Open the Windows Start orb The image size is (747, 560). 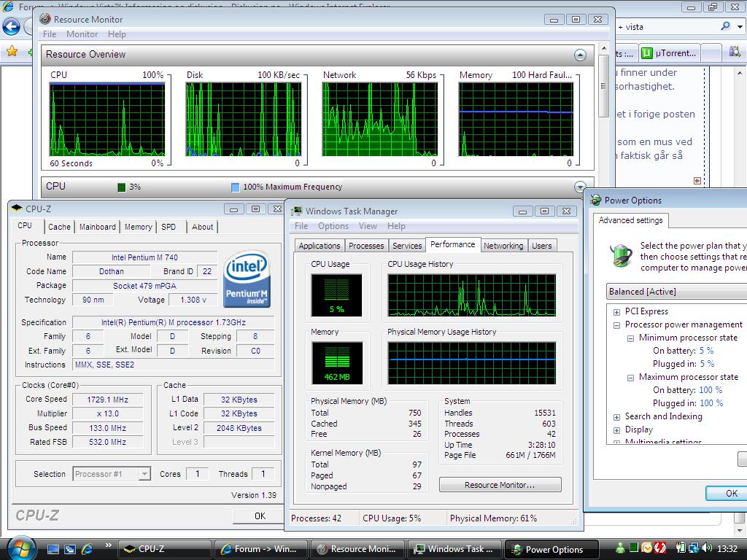[x=21, y=548]
